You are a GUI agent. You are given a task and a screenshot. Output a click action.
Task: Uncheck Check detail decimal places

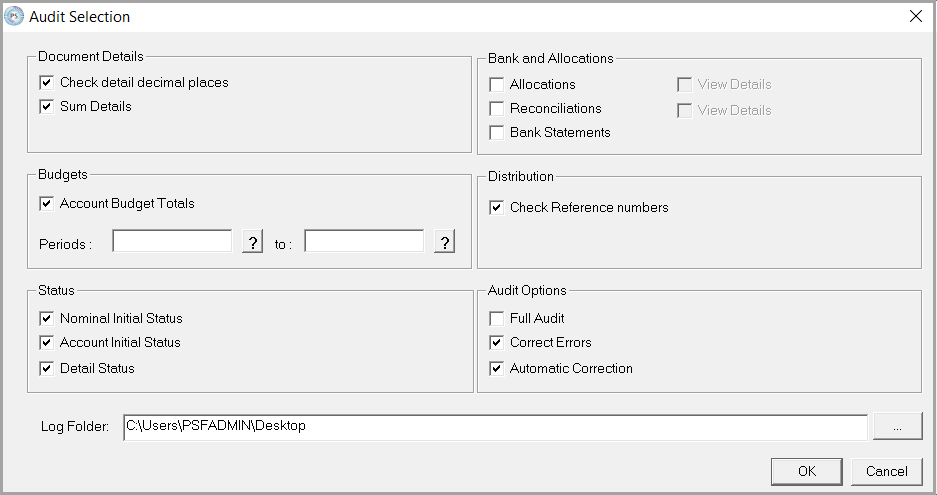click(47, 82)
